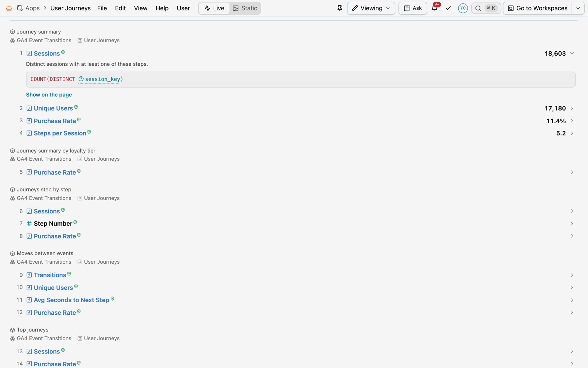588x368 pixels.
Task: Expand the Steps per Session row
Action: tap(572, 133)
